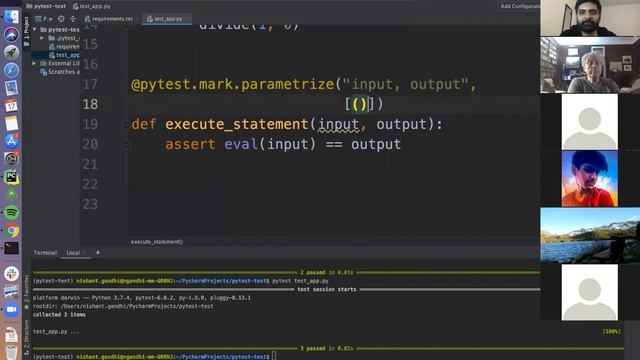Click the collapse all icon in Project panel
Image resolution: width=640 pixels, height=360 pixels.
[x=73, y=19]
